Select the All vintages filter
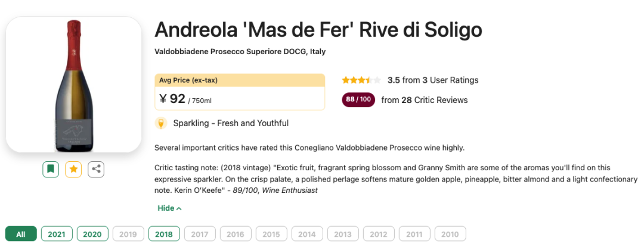 (21, 234)
